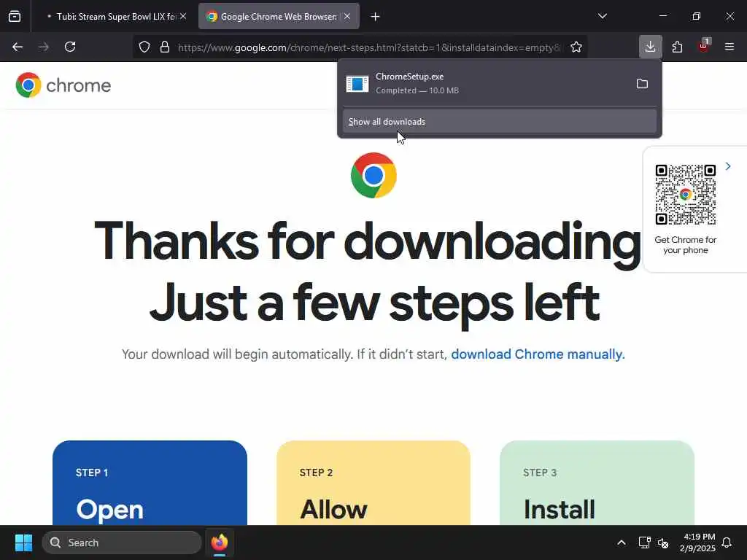Expand the list all tabs chevron
The image size is (747, 560).
point(603,16)
